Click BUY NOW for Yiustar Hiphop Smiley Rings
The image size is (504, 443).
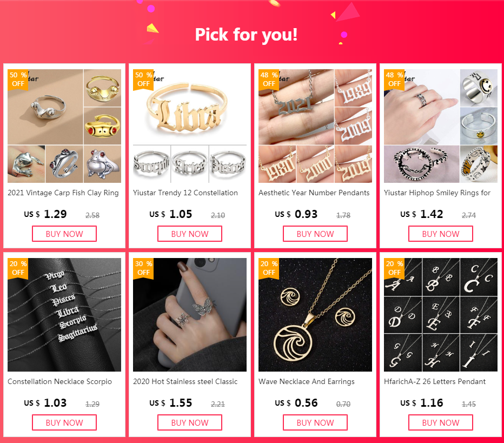[x=441, y=234]
